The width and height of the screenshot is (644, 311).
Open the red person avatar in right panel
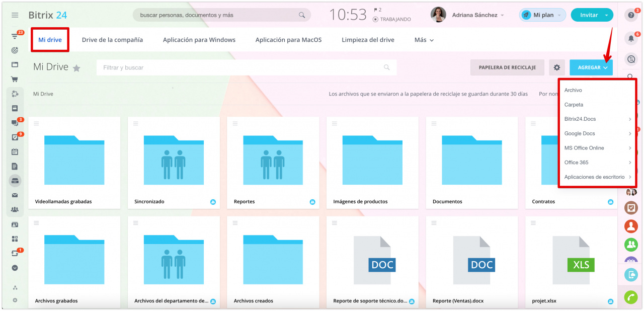[631, 226]
